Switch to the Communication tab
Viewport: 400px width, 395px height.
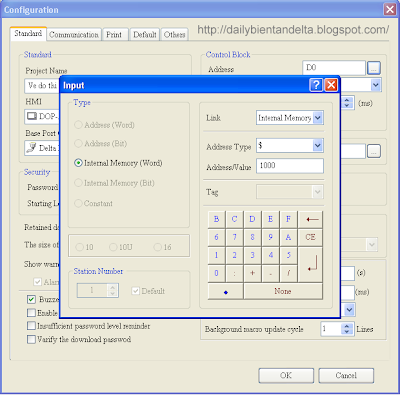click(x=74, y=35)
